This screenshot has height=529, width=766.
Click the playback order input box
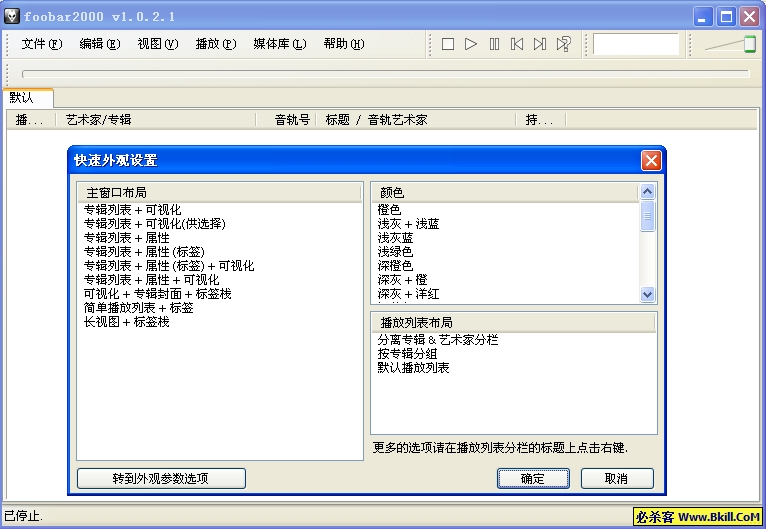click(636, 44)
